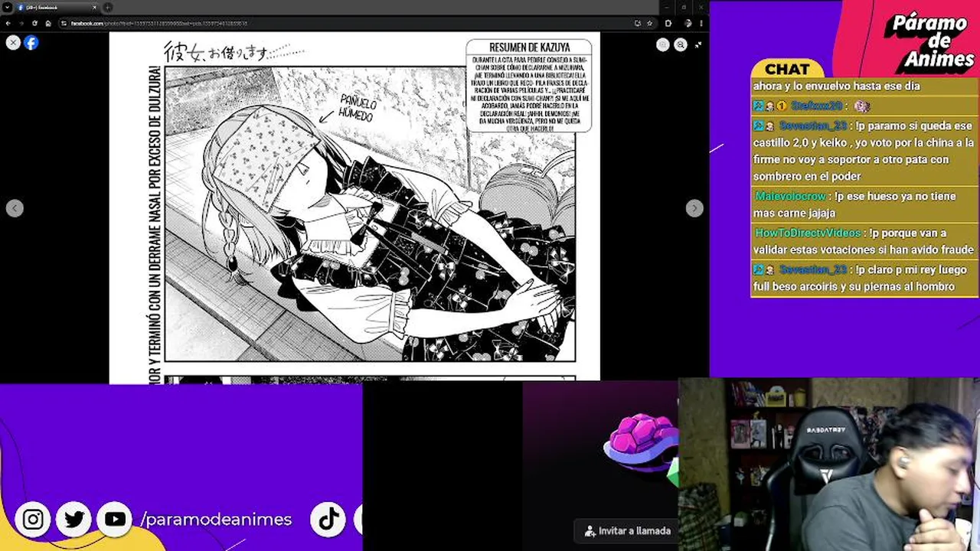This screenshot has width=980, height=551.
Task: Open the browser home page
Action: click(x=47, y=23)
